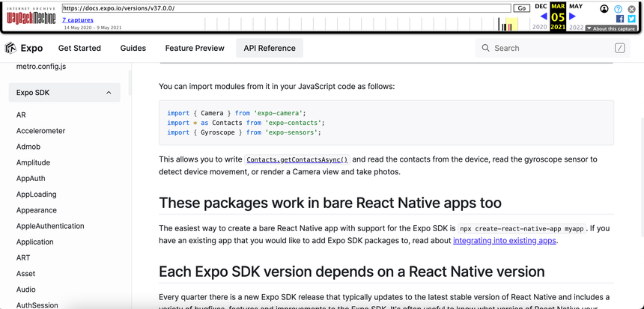Expand the About this capture dropdown
Screen dimensions: 644x309
pyautogui.click(x=611, y=28)
